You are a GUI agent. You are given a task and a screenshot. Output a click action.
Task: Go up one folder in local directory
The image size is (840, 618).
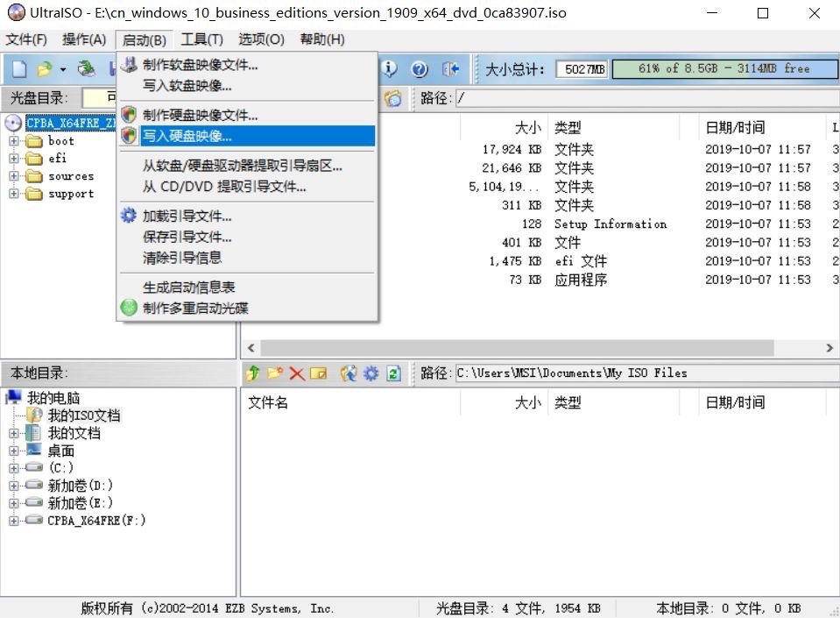(253, 373)
